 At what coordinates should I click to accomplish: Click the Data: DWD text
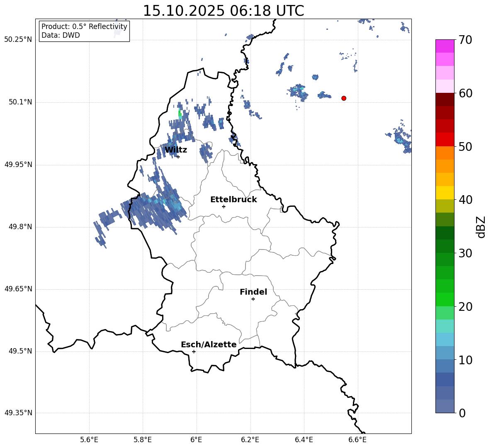(61, 35)
